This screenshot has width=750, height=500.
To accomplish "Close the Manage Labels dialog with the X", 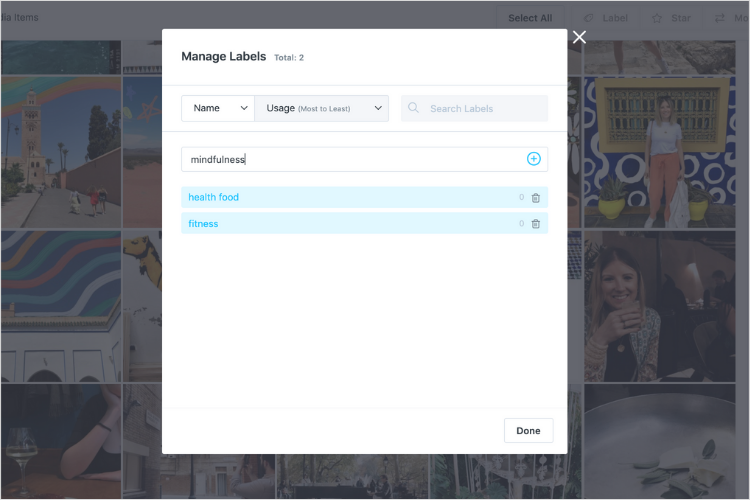I will tap(579, 37).
